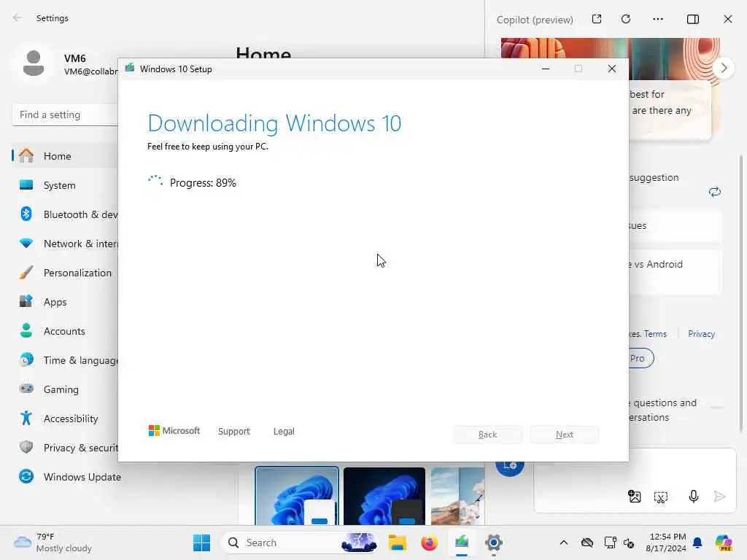Image resolution: width=747 pixels, height=560 pixels.
Task: Open the Windows Start menu
Action: coord(201,542)
